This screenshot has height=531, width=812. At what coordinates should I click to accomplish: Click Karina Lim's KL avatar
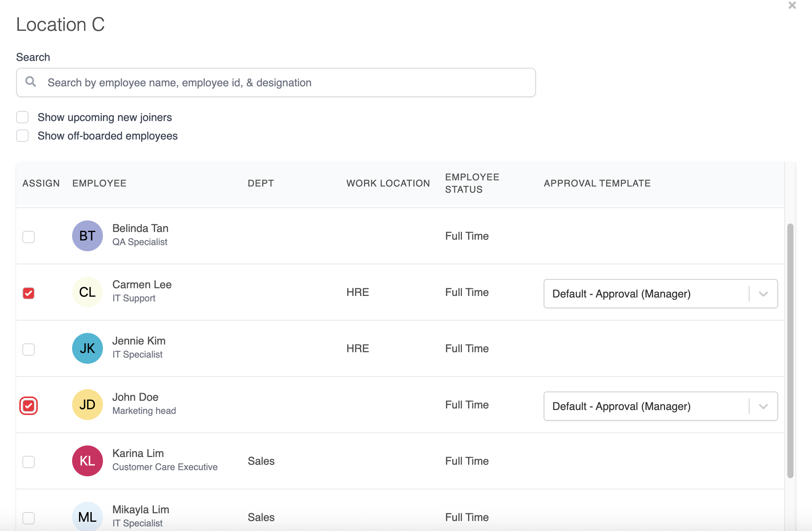tap(88, 461)
